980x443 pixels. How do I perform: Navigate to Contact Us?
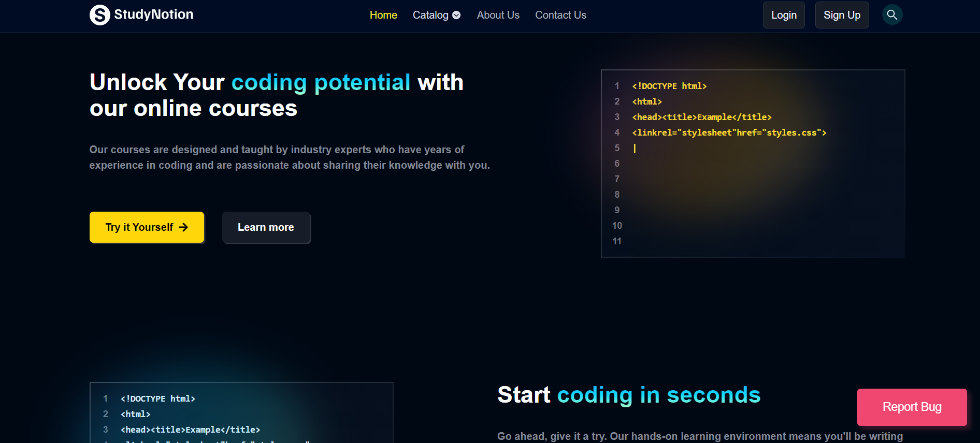(x=560, y=16)
